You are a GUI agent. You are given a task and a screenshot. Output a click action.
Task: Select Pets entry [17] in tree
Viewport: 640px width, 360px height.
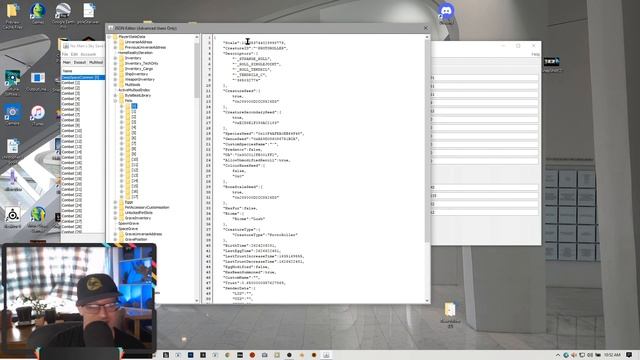point(134,197)
